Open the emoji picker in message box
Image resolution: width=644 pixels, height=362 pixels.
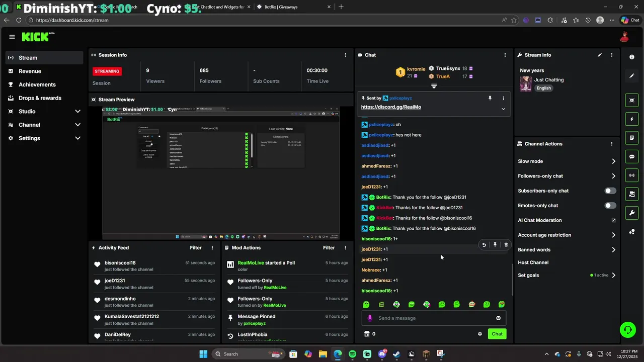click(x=499, y=318)
